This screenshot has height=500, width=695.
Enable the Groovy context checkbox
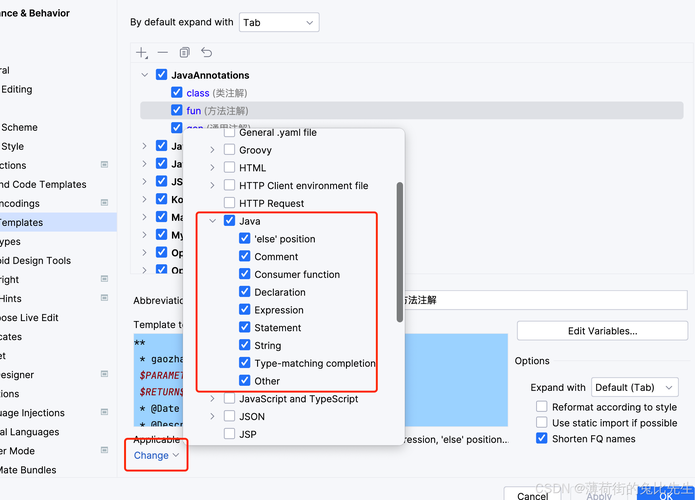pos(230,150)
